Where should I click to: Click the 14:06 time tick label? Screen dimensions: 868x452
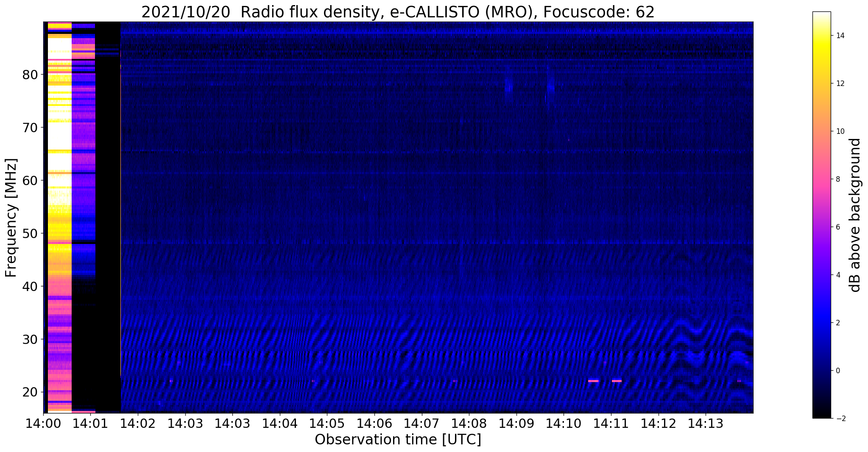374,423
